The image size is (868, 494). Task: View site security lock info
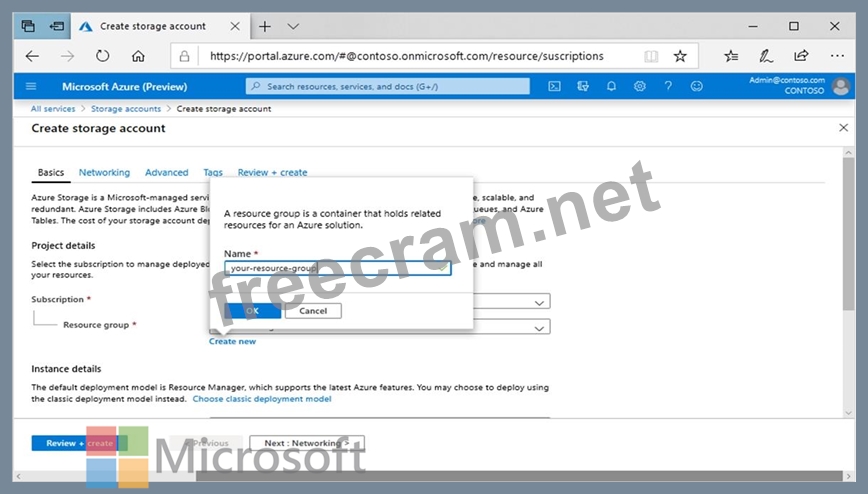tap(184, 56)
